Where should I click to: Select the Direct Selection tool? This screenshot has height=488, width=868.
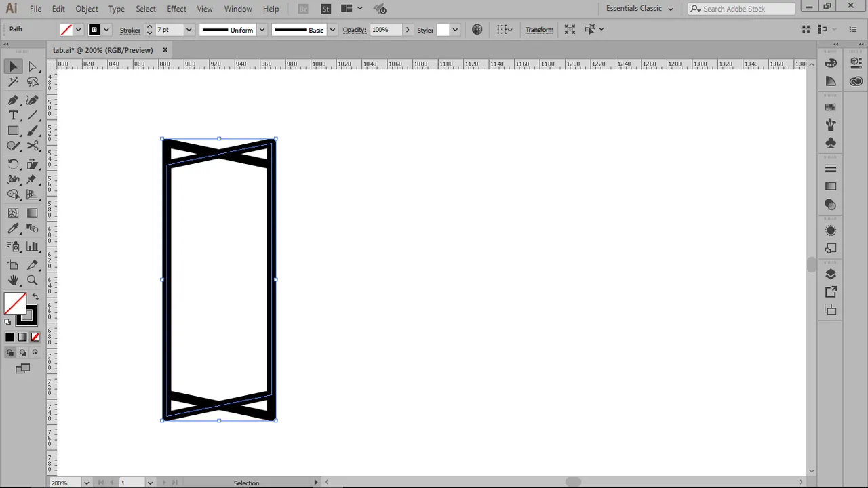[33, 66]
